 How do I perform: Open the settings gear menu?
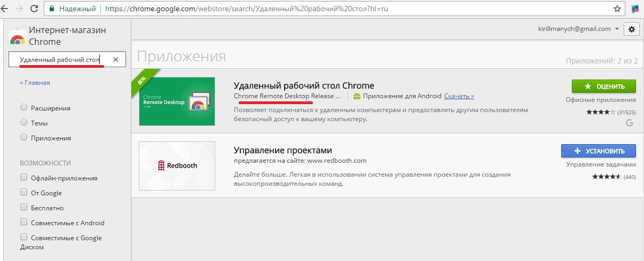click(x=632, y=29)
